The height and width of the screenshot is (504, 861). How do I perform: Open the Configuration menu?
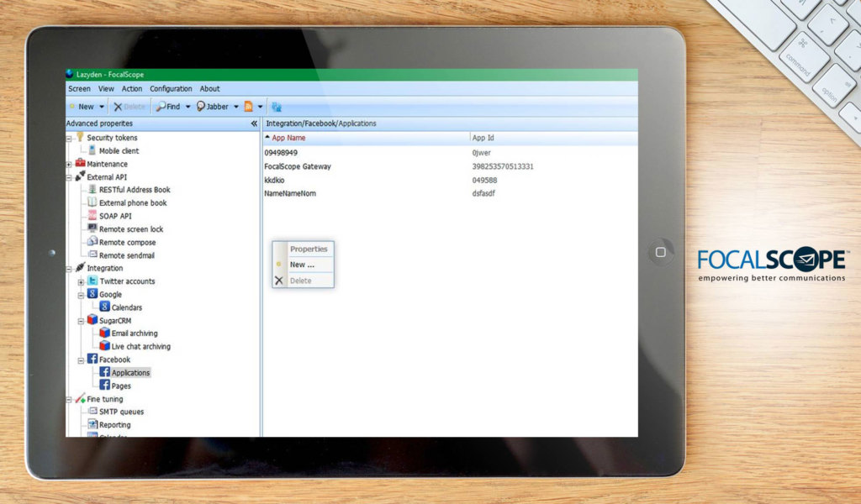pyautogui.click(x=171, y=88)
